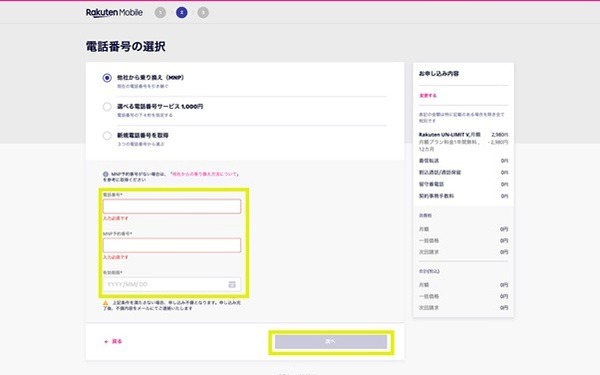Click the info icon beside MNP note

click(x=106, y=174)
